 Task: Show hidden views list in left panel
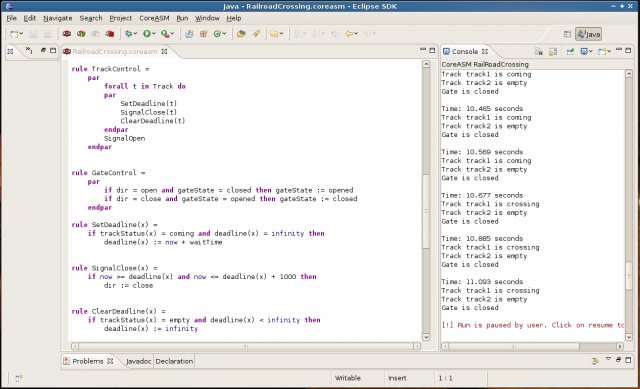point(29,50)
